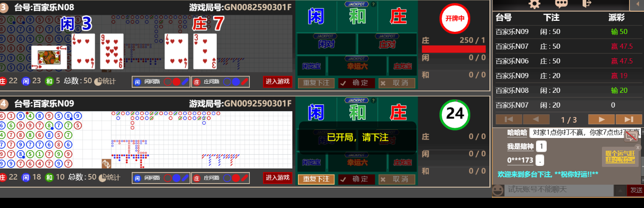Open the settings gear icon
Viewport: 644px width, 208px height.
click(535, 4)
